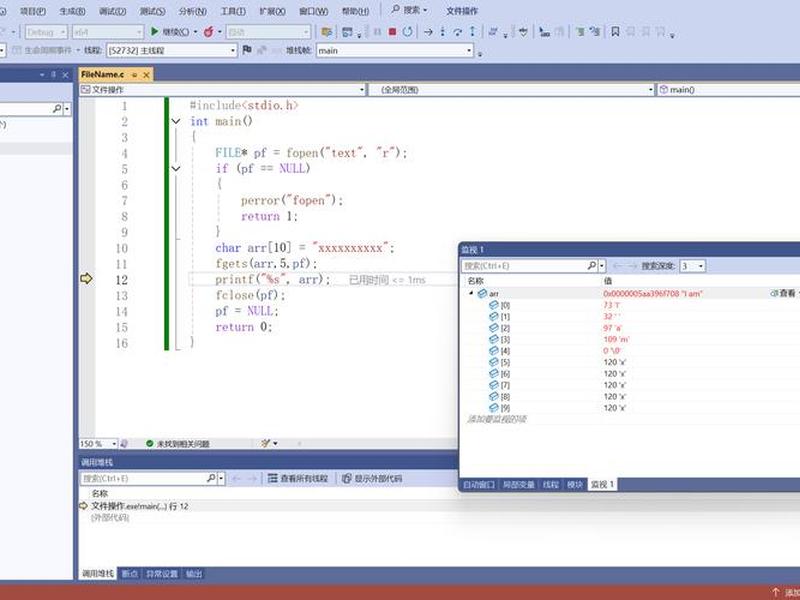Click 查看所有线程 View All Threads button
The width and height of the screenshot is (800, 600).
coord(298,479)
